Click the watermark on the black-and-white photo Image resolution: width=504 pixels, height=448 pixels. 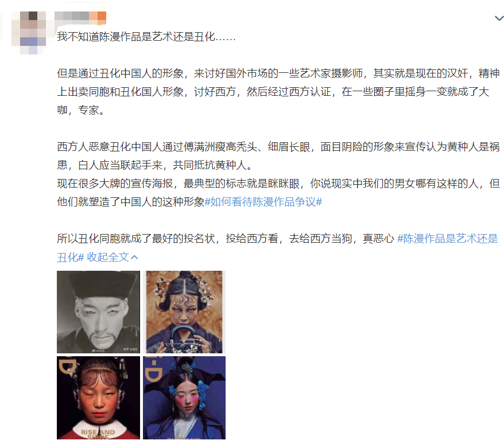point(130,349)
